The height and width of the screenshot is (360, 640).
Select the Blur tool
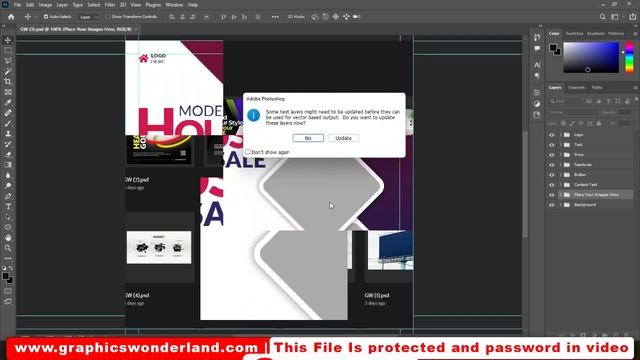tap(8, 176)
